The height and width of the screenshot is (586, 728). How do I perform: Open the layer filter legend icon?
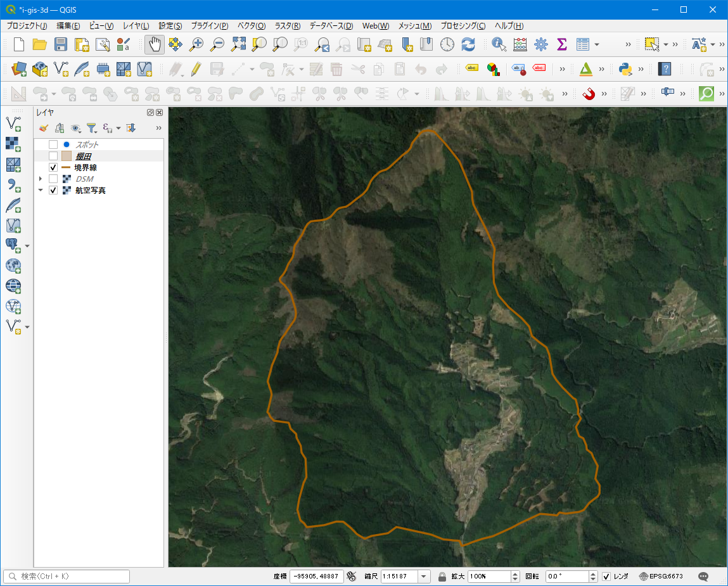[92, 128]
